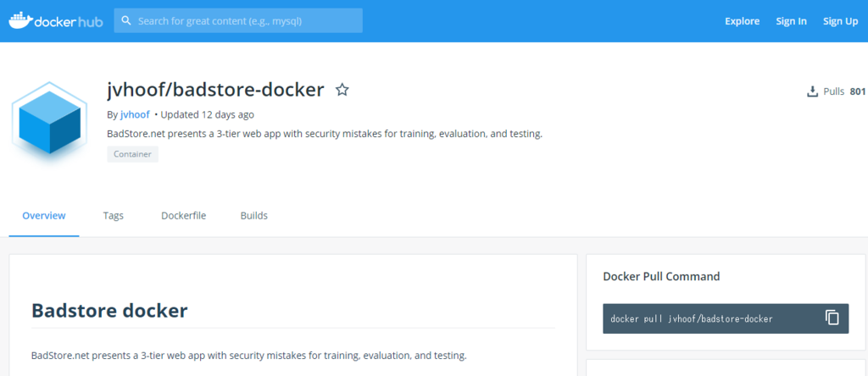Click the blue container cube image
The height and width of the screenshot is (376, 868).
pos(49,124)
